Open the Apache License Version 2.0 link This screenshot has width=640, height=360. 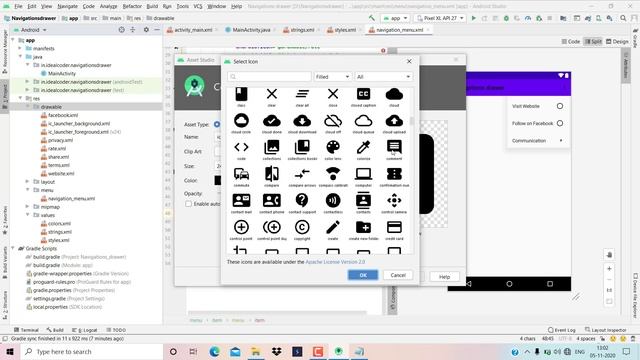(x=335, y=262)
